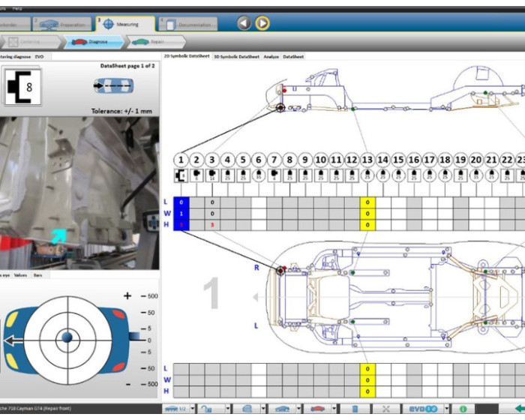
Task: Select measuring point 8 circle
Action: 289,160
